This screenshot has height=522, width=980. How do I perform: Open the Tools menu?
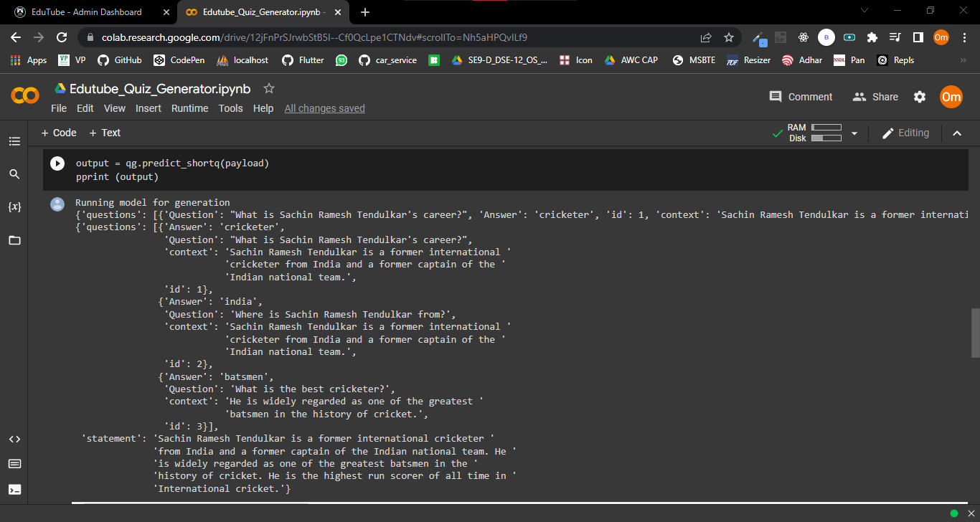(231, 108)
